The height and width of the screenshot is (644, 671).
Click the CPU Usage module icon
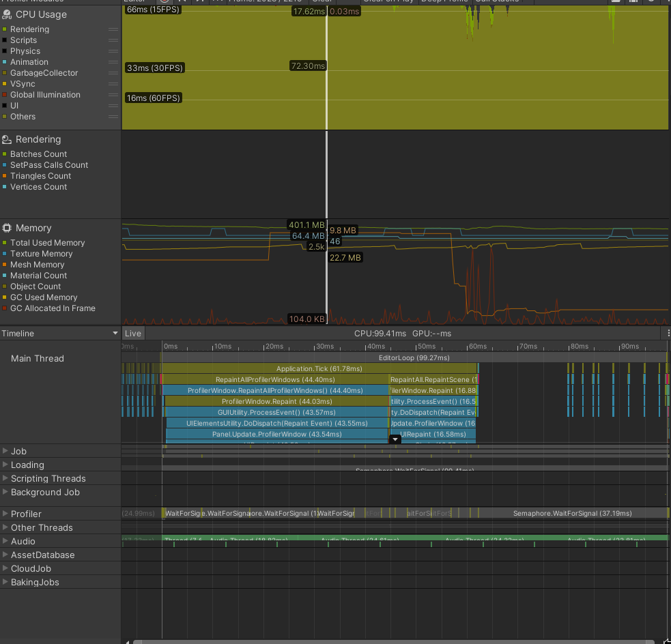(7, 15)
